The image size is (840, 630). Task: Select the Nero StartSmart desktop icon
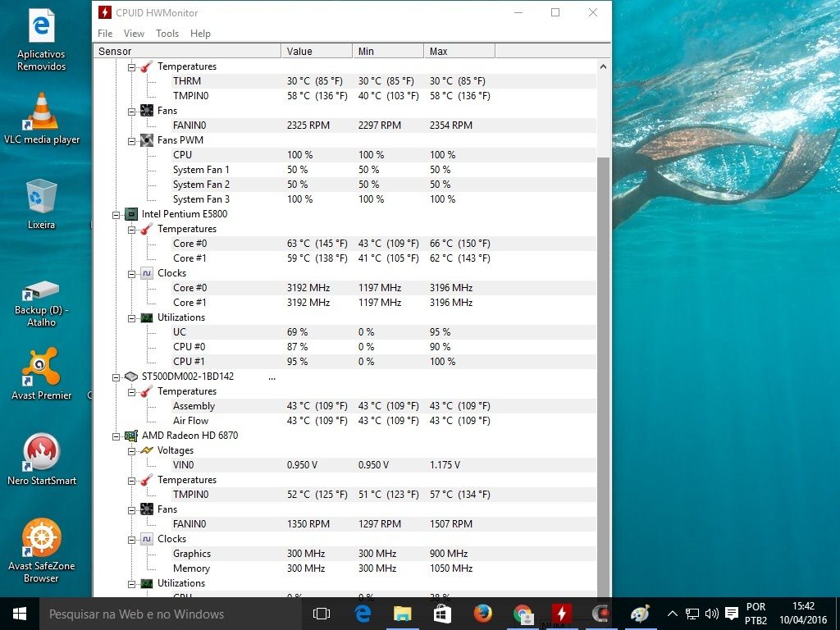click(x=41, y=459)
